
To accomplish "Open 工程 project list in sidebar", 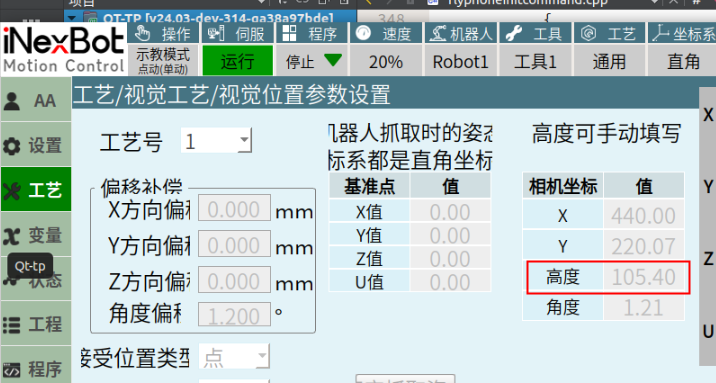I will [x=36, y=324].
